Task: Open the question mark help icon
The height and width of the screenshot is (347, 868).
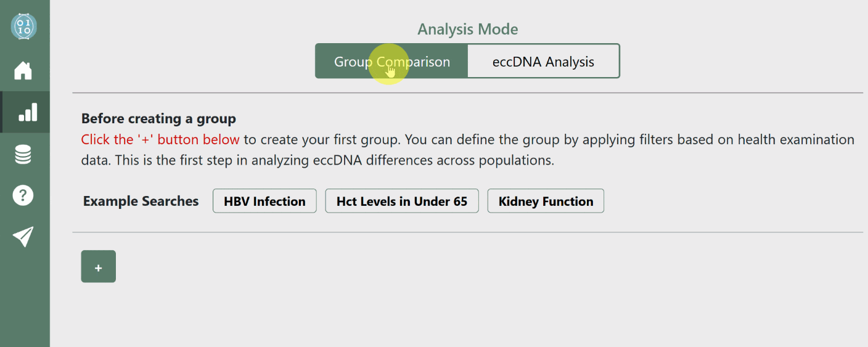Action: (x=23, y=195)
